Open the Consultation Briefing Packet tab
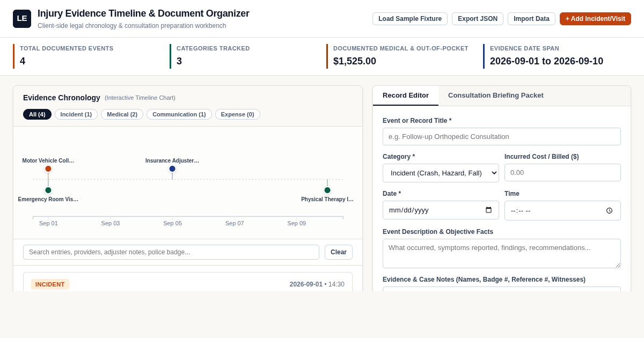This screenshot has width=644, height=338. coord(496,95)
